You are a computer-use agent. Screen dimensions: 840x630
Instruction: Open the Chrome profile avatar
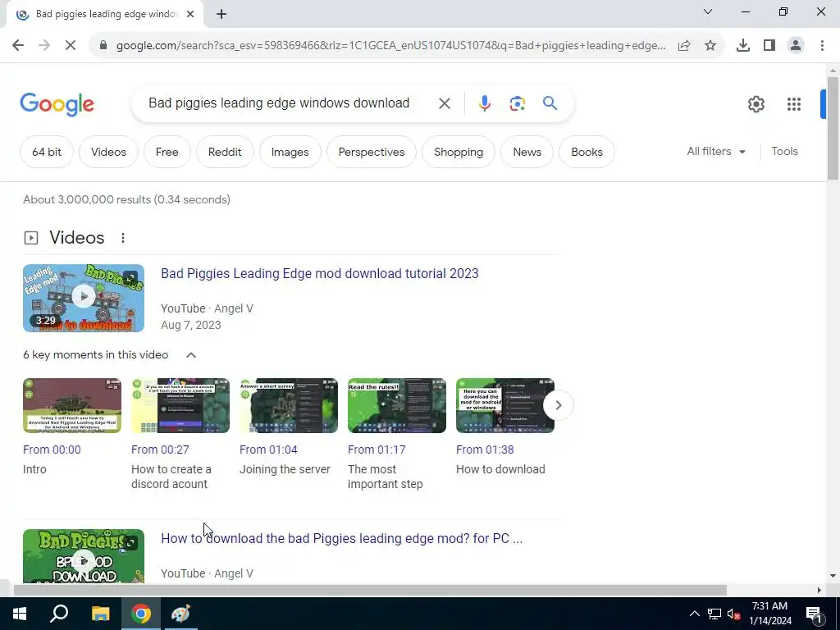(x=796, y=46)
